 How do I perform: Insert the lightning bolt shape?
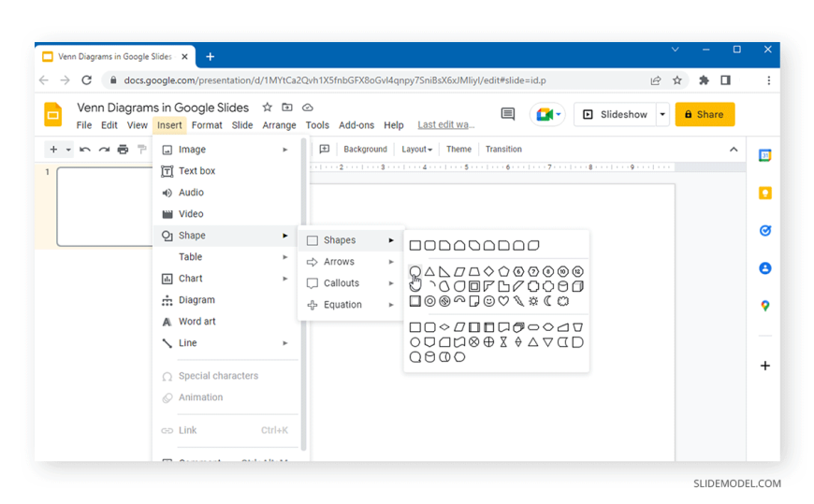pos(518,301)
